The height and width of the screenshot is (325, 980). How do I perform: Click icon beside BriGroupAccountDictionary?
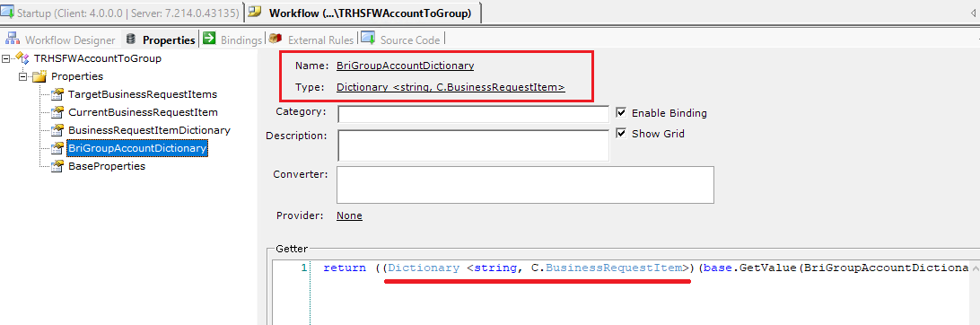click(x=57, y=148)
